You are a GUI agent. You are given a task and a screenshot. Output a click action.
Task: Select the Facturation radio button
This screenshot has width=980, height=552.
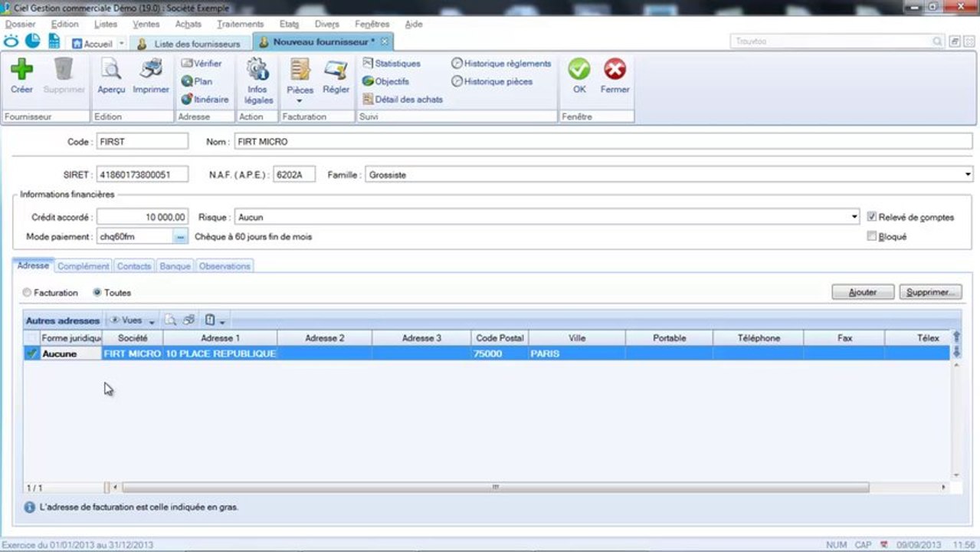28,293
